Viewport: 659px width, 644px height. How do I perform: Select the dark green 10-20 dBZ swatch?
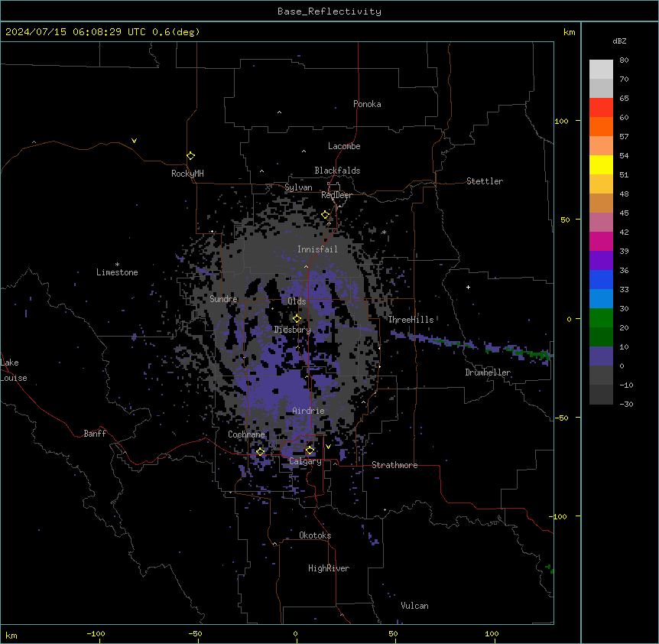coord(601,337)
